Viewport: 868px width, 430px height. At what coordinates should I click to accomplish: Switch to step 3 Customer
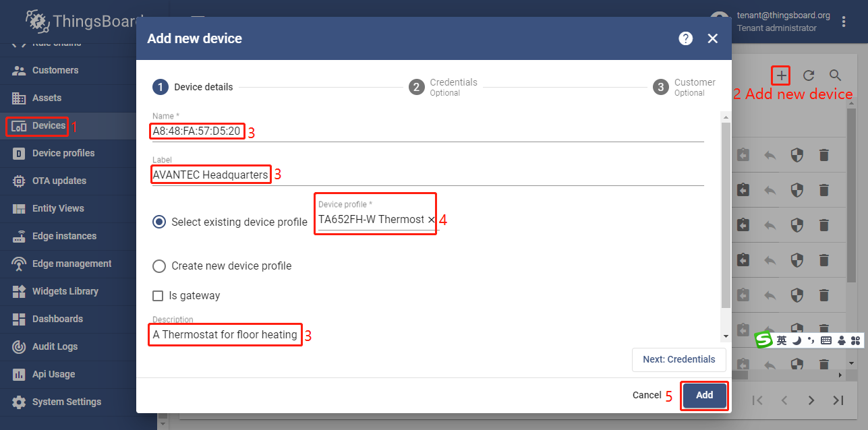tap(684, 87)
